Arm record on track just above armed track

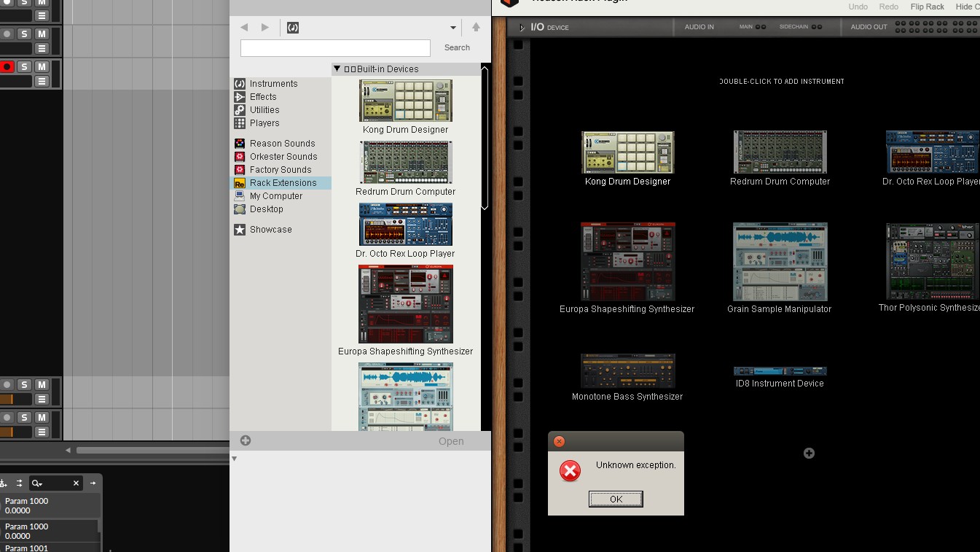pos(7,34)
